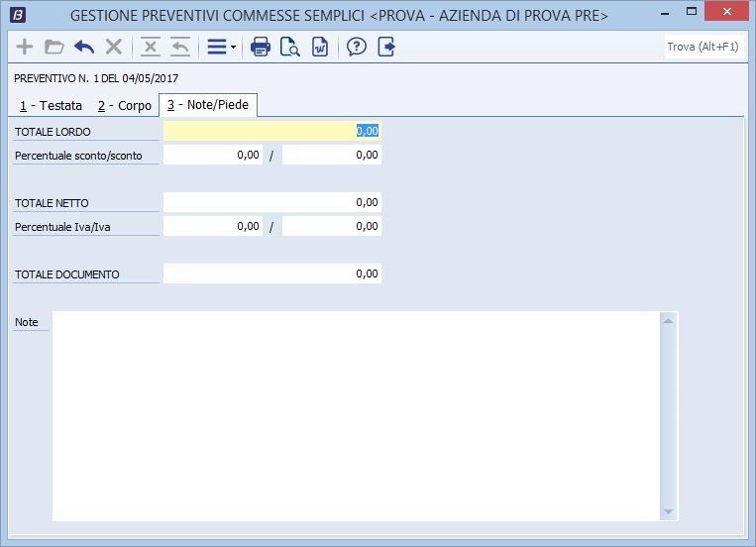Click the TOTALE DOCUMENTO field
The width and height of the screenshot is (756, 547).
pos(271,273)
